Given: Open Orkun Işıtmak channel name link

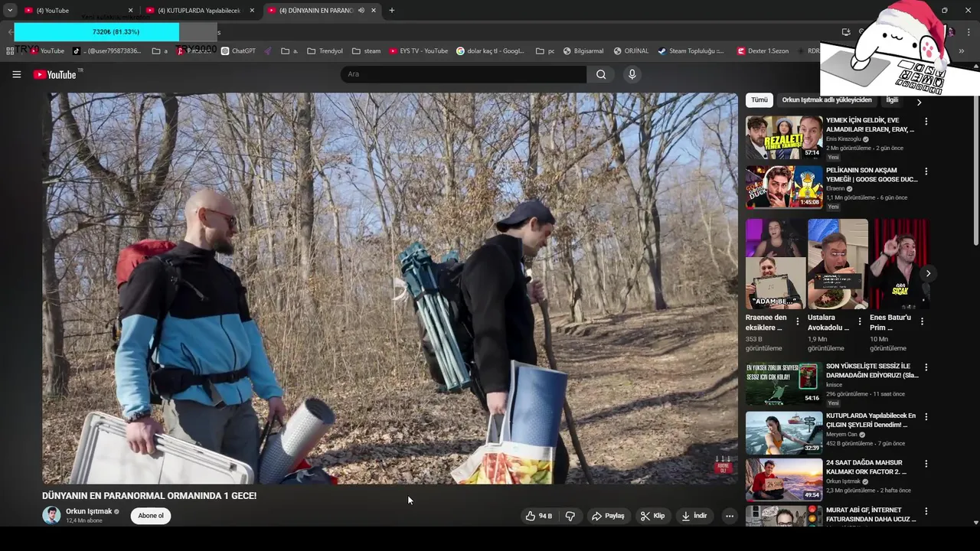Looking at the screenshot, I should (x=89, y=511).
